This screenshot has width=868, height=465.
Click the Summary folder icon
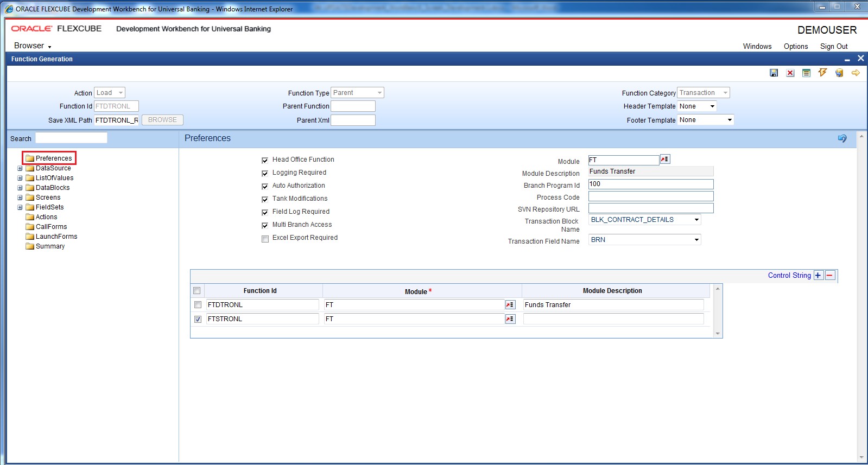tap(30, 246)
